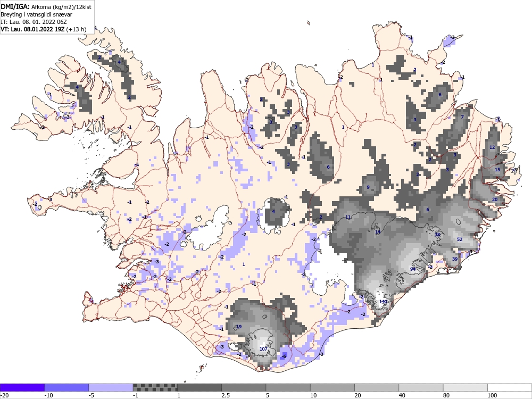This screenshot has width=532, height=399.
Task: Click the 'Breyting í vatnsgildi snævar' subtitle
Action: pyautogui.click(x=36, y=14)
